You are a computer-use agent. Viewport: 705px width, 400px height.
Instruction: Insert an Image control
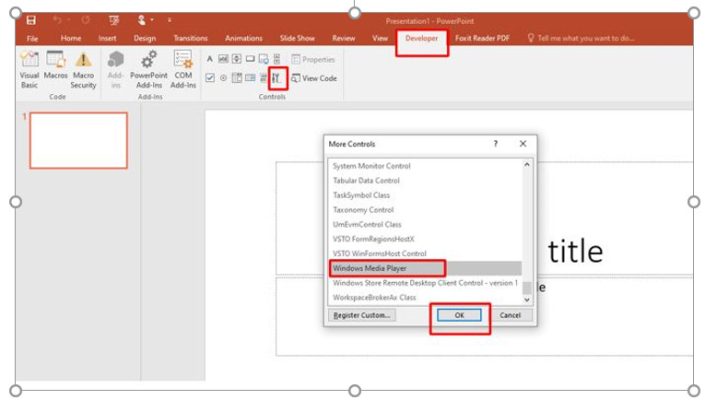click(263, 59)
